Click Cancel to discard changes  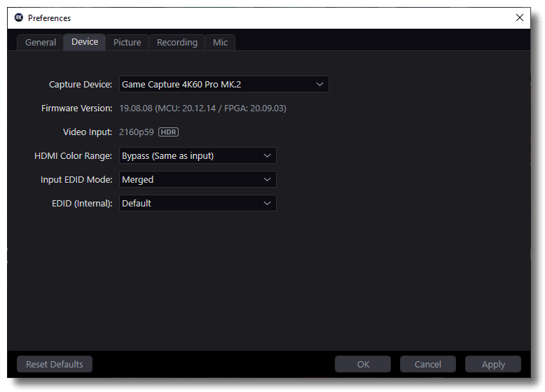(427, 364)
